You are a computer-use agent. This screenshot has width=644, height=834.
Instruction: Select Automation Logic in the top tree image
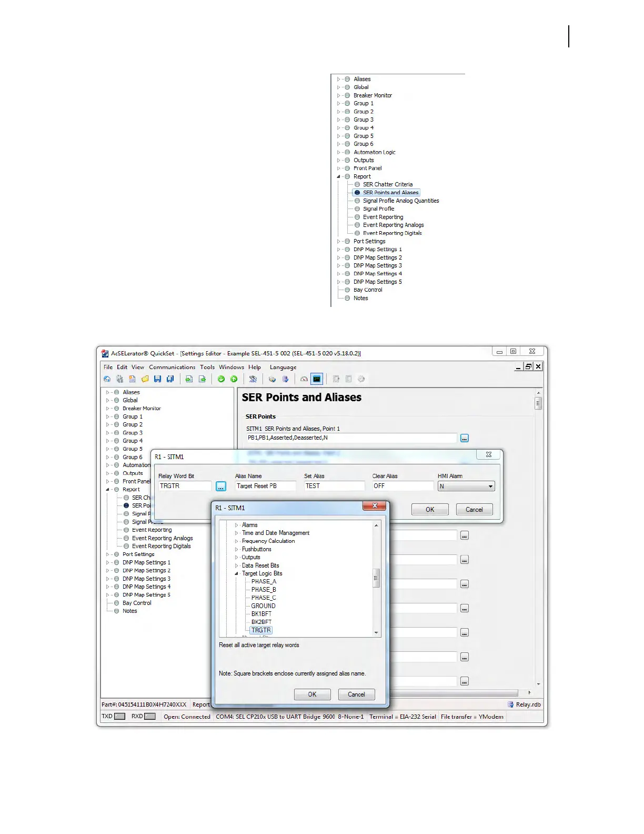(x=375, y=152)
